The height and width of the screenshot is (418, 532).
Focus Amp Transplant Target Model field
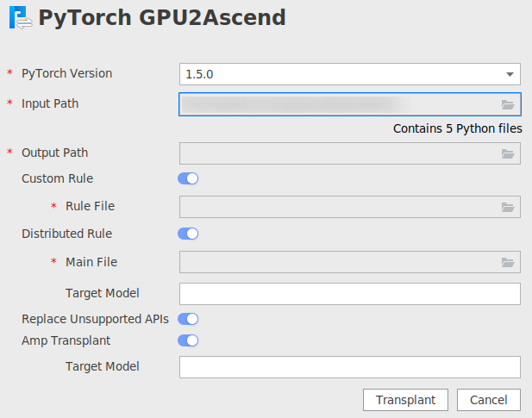tap(350, 367)
